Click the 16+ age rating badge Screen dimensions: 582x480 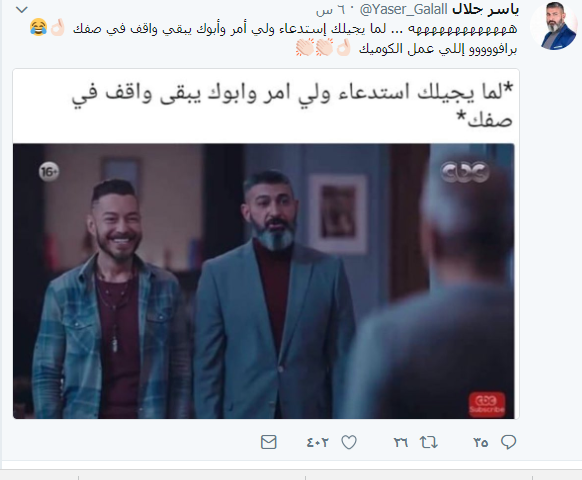coord(49,172)
